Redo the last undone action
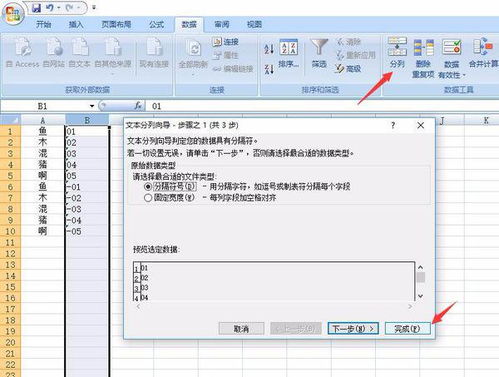Viewport: 499px width, 377px height. [70, 7]
